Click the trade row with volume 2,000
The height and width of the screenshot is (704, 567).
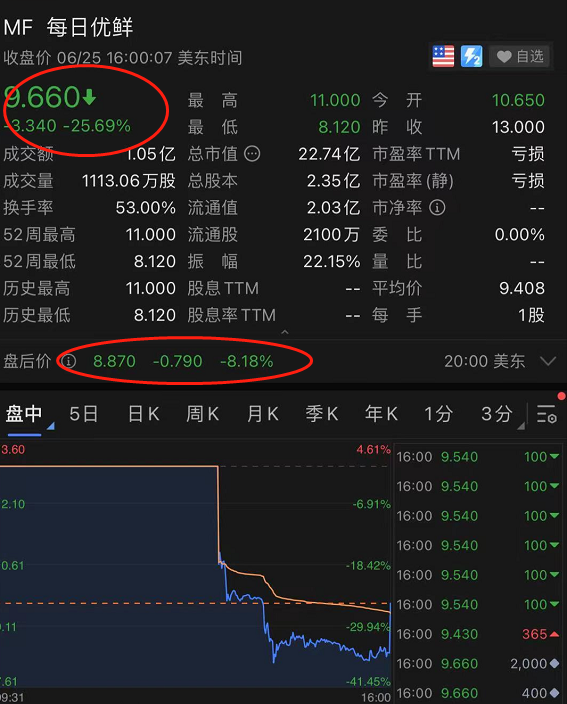point(478,664)
